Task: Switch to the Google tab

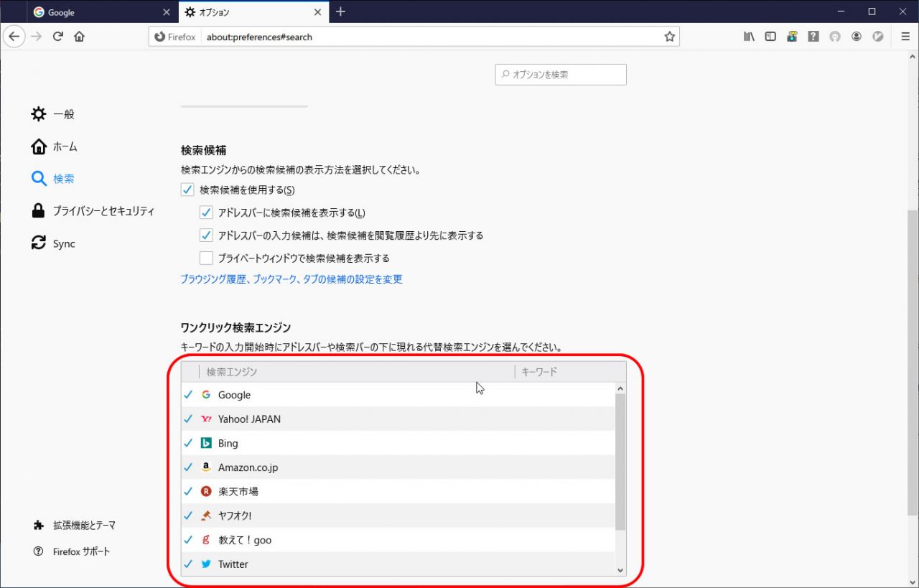Action: pyautogui.click(x=102, y=12)
